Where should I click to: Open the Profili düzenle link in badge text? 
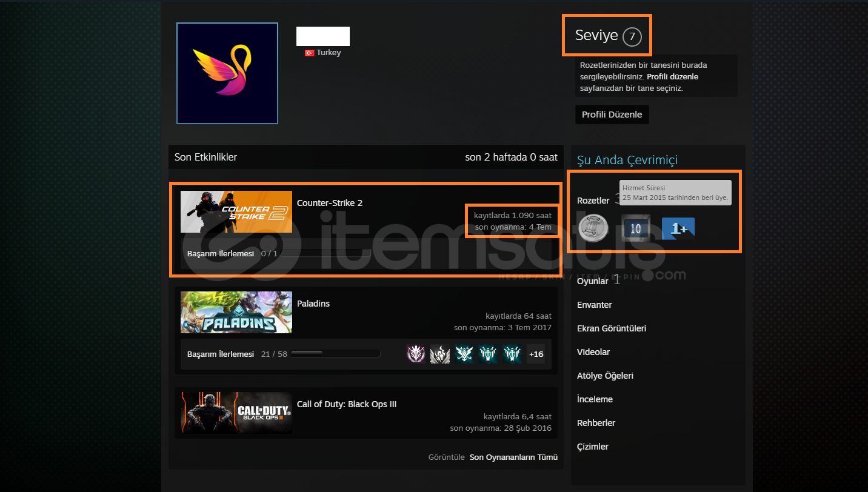click(672, 77)
